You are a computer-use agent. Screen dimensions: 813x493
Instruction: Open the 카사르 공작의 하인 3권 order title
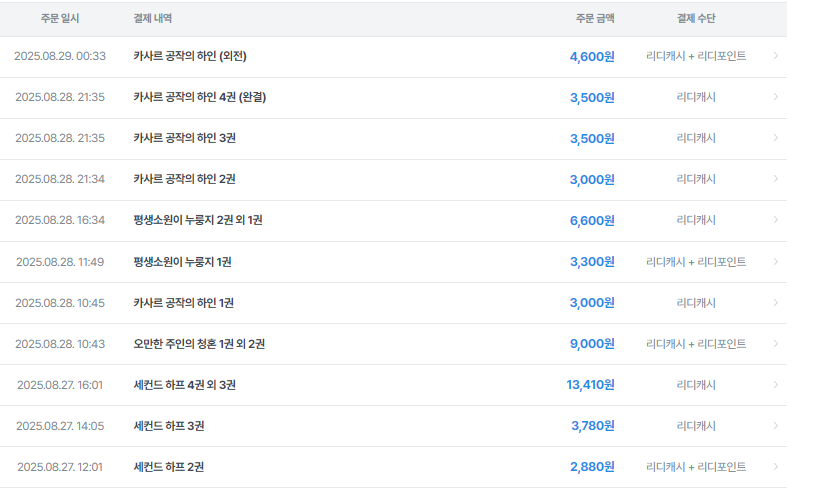[x=184, y=138]
